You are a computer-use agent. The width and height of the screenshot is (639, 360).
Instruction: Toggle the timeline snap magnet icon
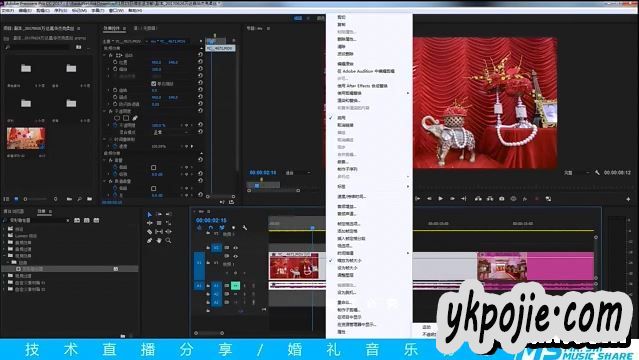210,227
